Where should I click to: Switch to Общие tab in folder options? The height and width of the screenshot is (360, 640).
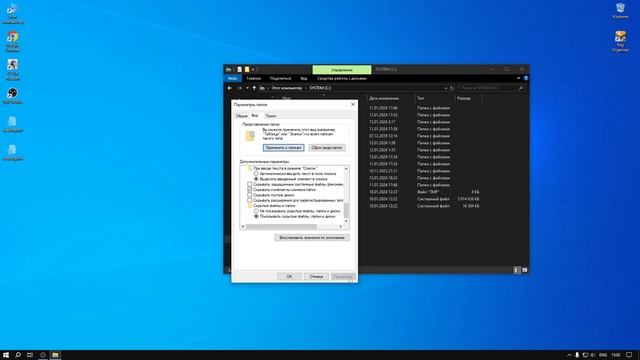click(x=241, y=116)
